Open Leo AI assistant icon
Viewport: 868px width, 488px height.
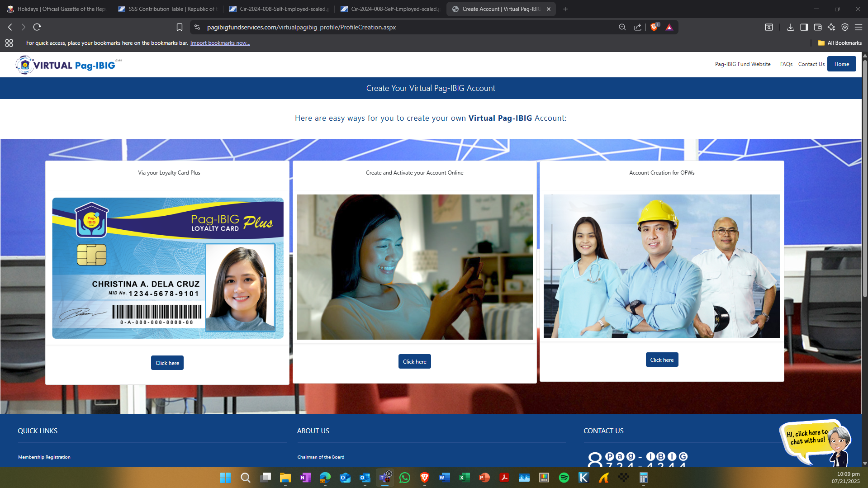tap(831, 27)
